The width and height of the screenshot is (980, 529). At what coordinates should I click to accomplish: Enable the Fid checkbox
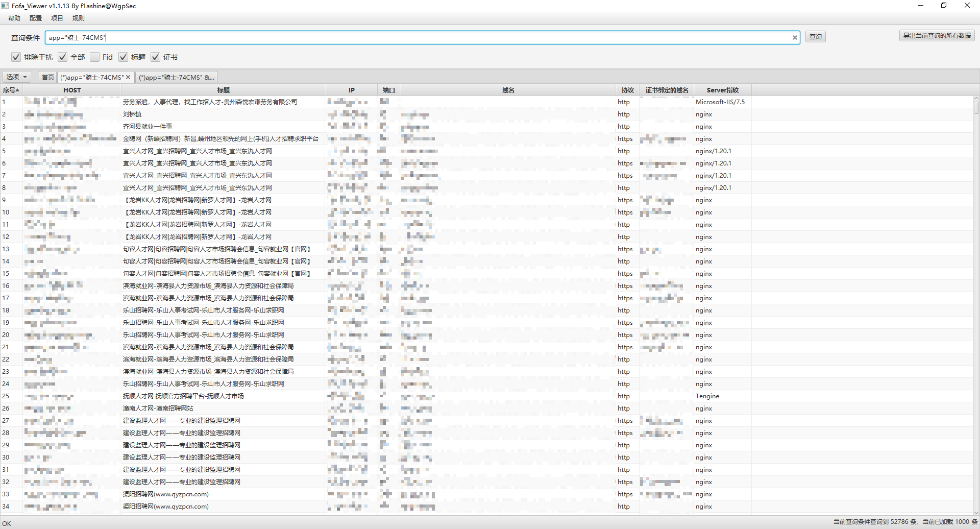[x=95, y=57]
